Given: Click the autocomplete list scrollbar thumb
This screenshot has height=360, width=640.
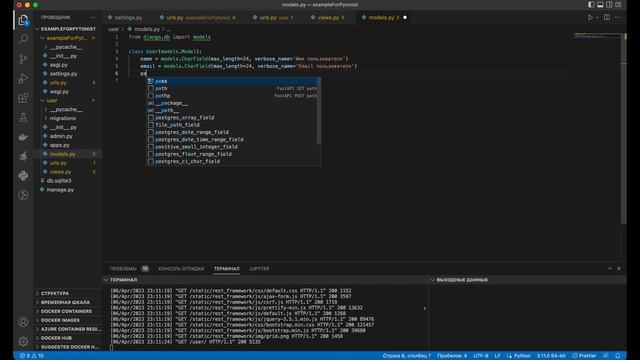Looking at the screenshot, I should (x=319, y=111).
